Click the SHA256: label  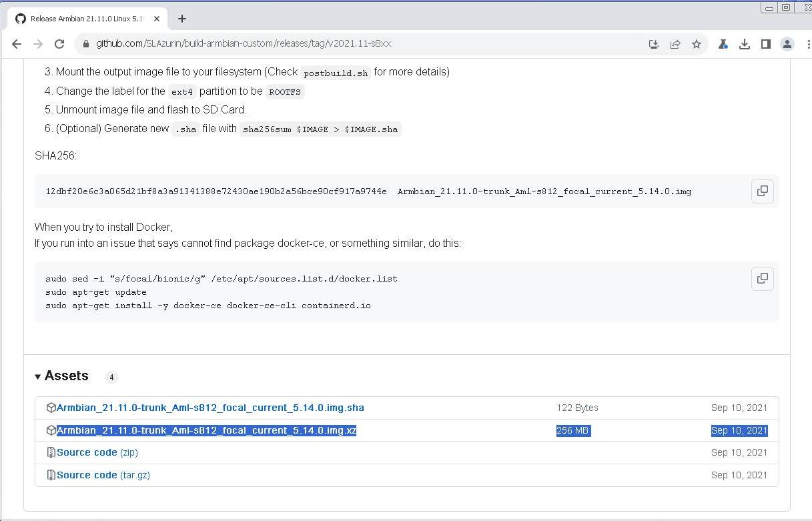point(56,155)
